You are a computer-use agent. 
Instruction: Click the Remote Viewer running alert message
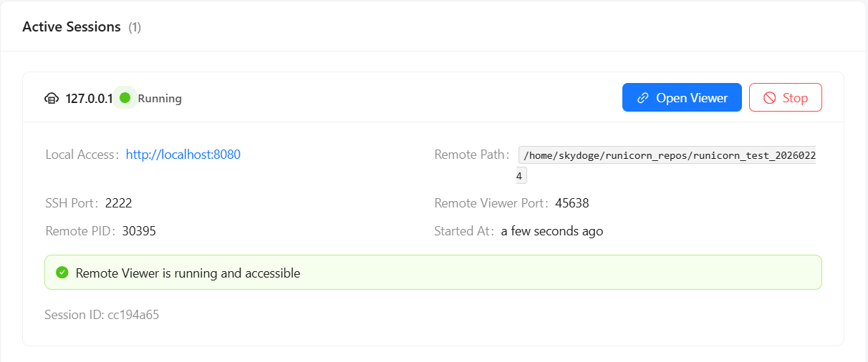click(x=188, y=273)
